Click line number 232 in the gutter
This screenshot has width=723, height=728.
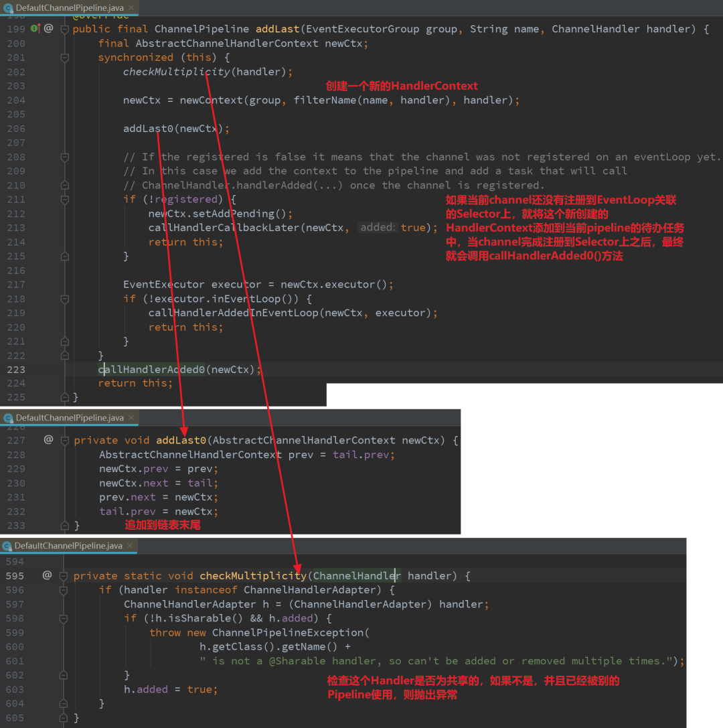pos(16,512)
